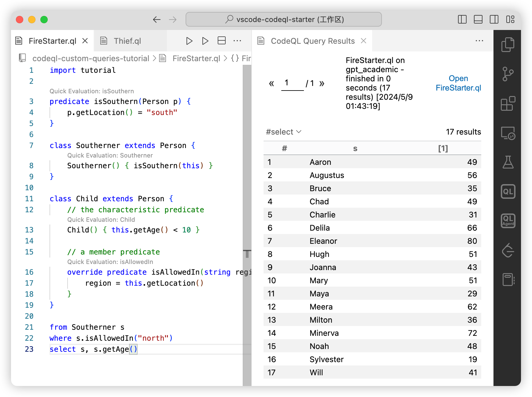532x397 pixels.
Task: Open results panel More Actions ellipsis
Action: tap(479, 41)
